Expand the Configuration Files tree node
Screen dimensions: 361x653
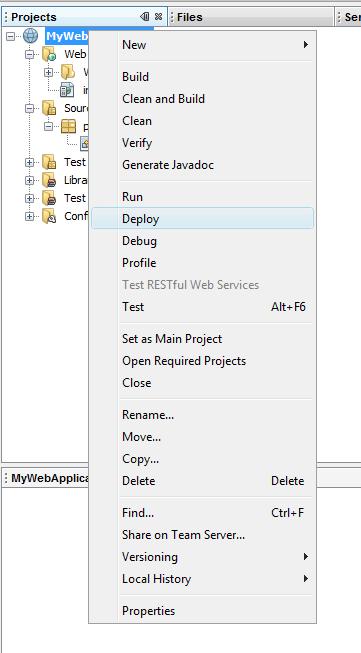29,216
